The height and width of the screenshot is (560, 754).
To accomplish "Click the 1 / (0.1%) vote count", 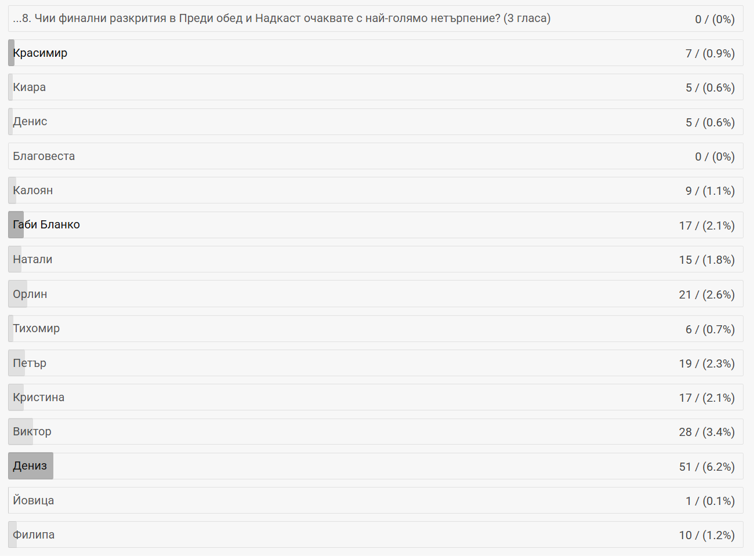I will pyautogui.click(x=710, y=501).
